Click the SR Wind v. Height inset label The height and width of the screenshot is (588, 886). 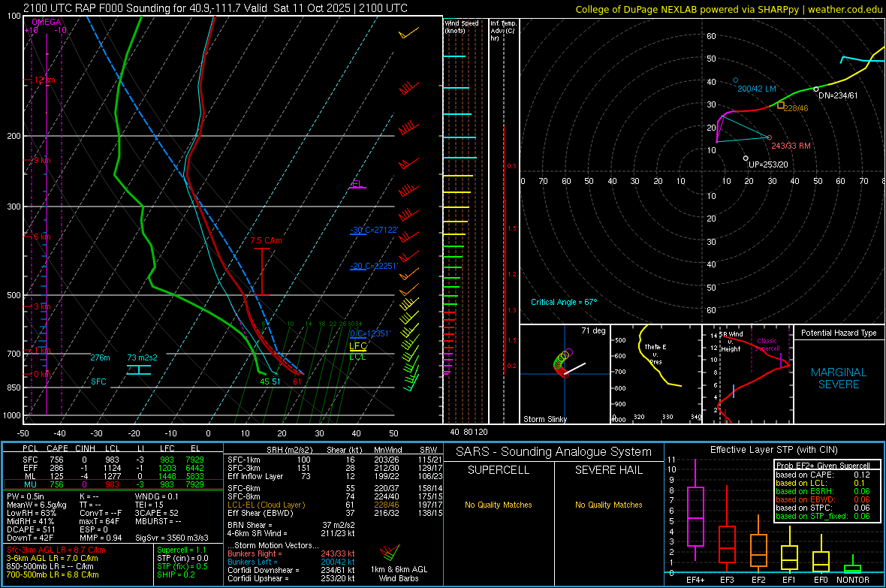tap(731, 342)
